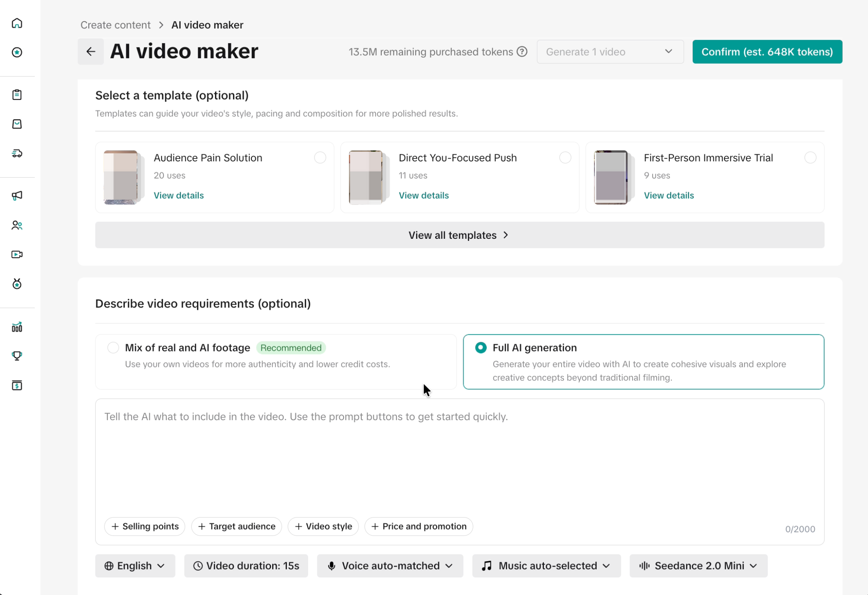
Task: View details for Direct You-Focused Push
Action: (x=424, y=195)
